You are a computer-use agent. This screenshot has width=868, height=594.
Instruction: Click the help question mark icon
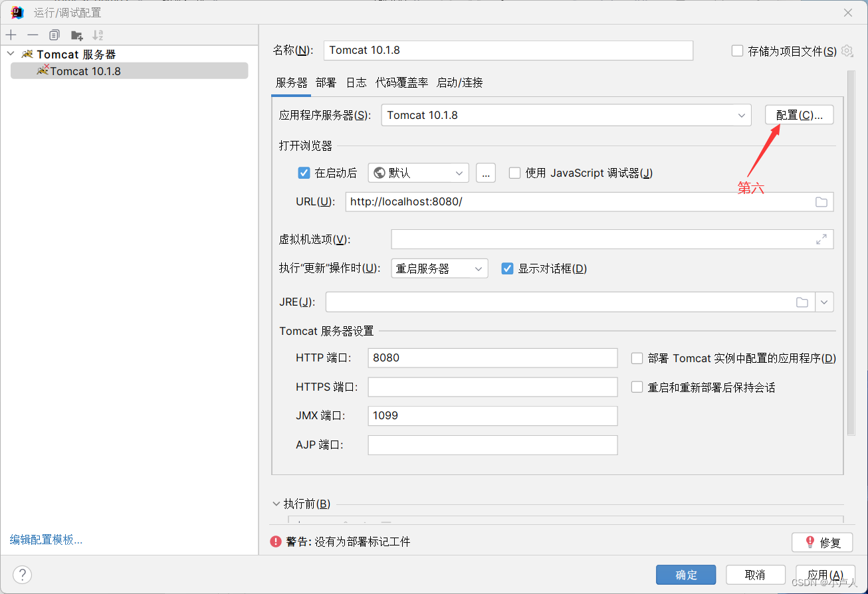(22, 574)
